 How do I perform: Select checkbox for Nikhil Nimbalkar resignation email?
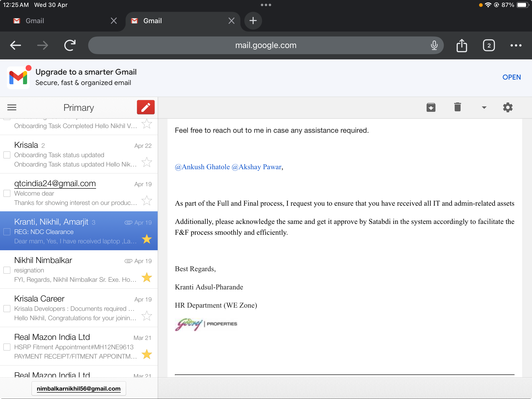(7, 270)
